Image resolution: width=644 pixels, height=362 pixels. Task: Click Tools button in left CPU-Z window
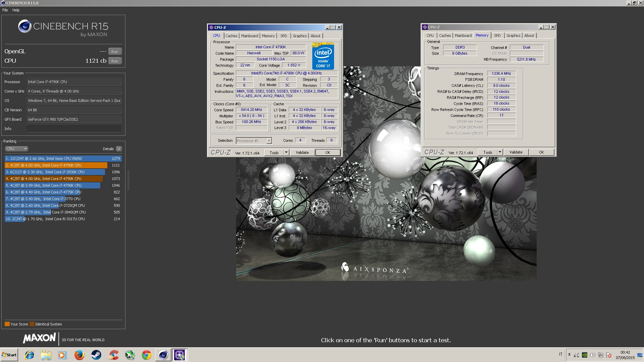[x=274, y=153]
